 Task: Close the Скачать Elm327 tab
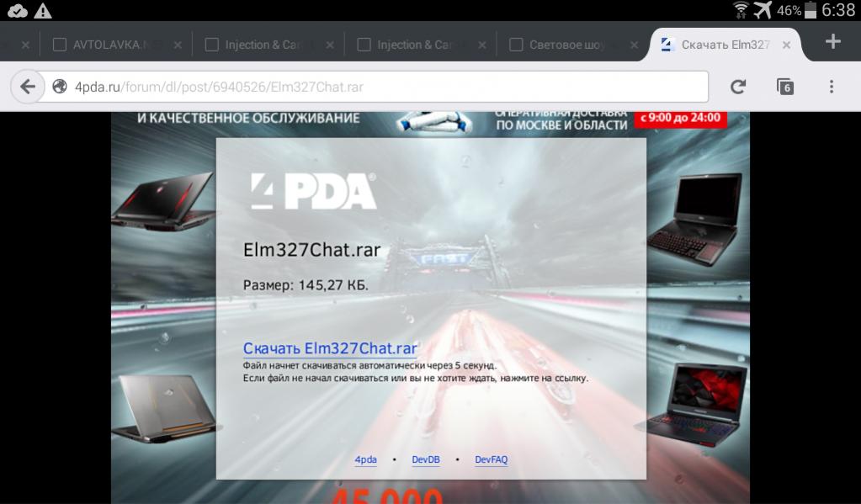[x=786, y=45]
